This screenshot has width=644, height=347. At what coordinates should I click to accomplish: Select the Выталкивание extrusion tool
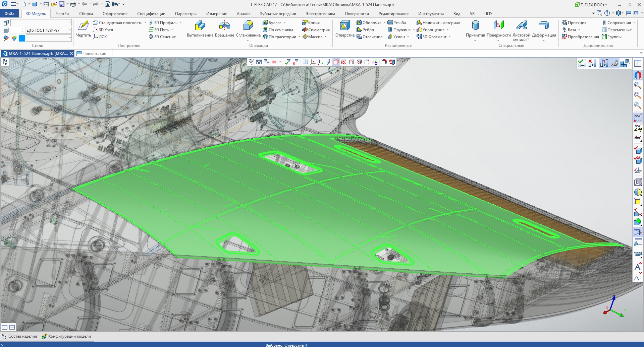click(x=200, y=28)
